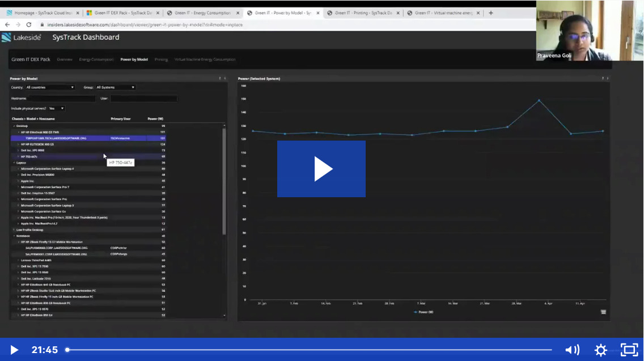Select Apple Inc. MacBookPro14,2 row

88,224
